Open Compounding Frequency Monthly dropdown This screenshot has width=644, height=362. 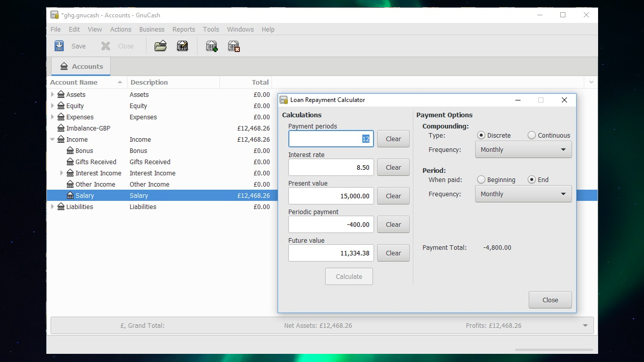pyautogui.click(x=523, y=149)
